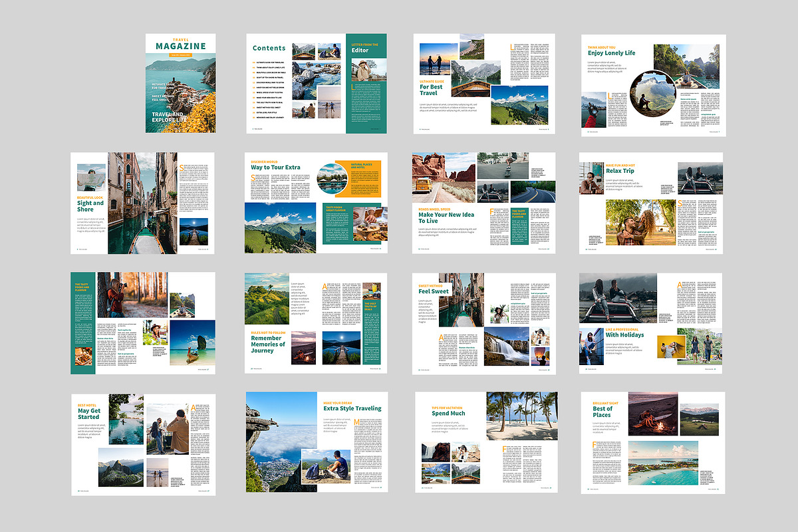The image size is (798, 532).
Task: Select the waterfall photo
Action: coord(507,347)
